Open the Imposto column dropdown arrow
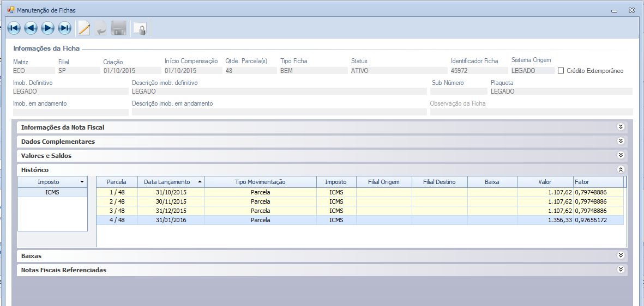The height and width of the screenshot is (306, 644). (82, 182)
